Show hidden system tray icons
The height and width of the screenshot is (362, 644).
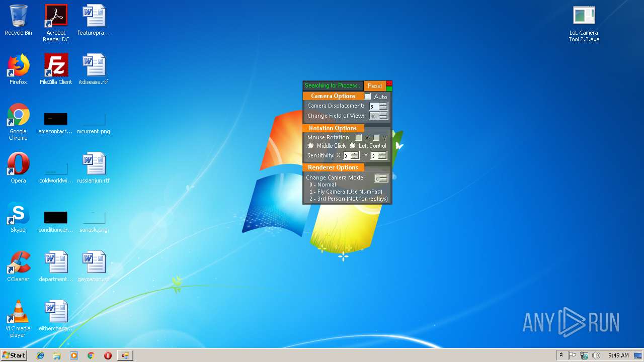(561, 355)
